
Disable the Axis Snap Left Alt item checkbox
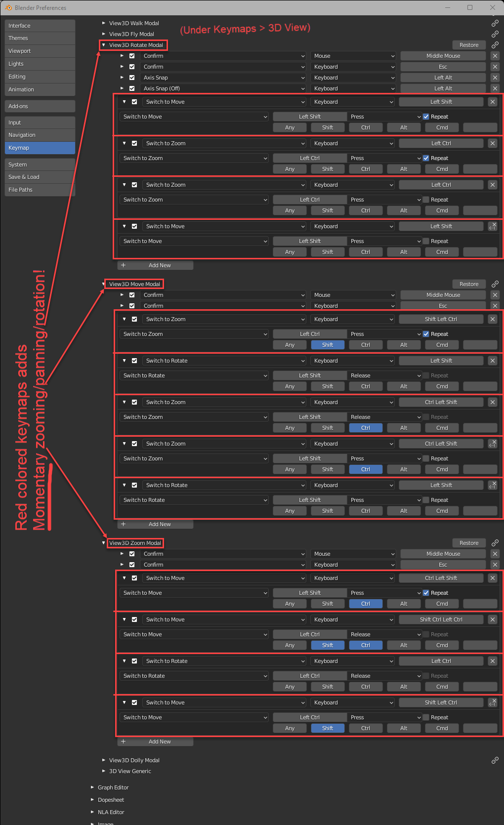tap(132, 78)
